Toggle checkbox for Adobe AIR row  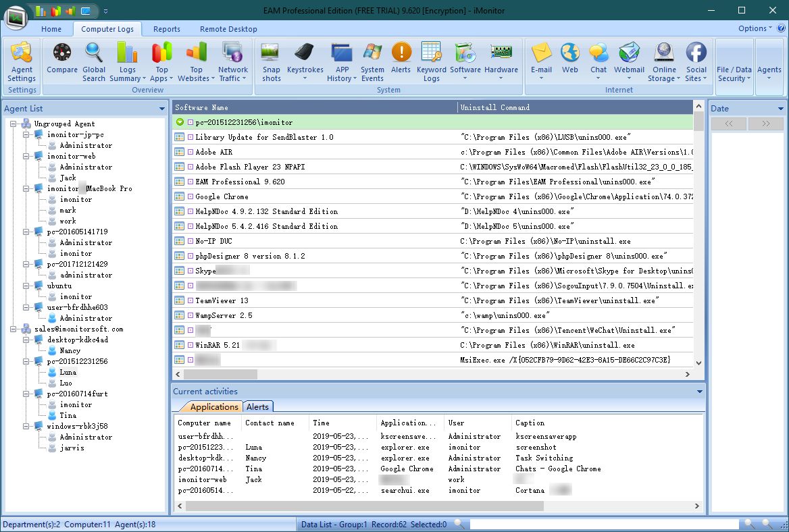[190, 152]
